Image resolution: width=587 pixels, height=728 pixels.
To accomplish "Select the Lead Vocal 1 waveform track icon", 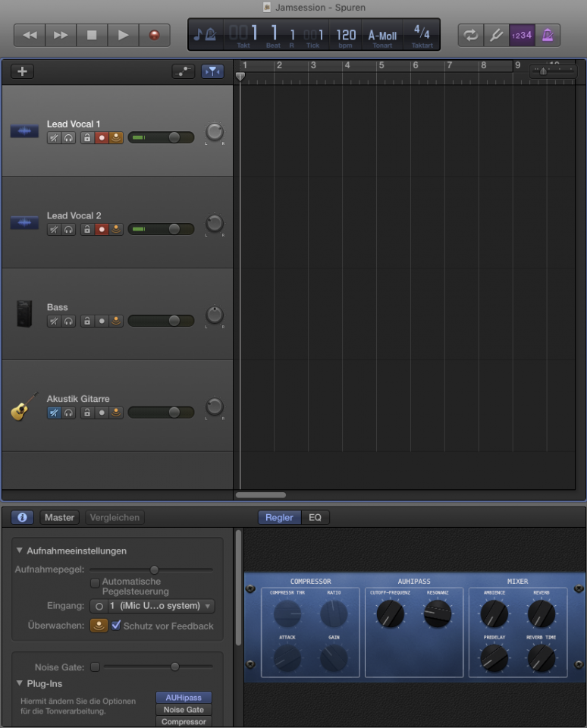I will click(24, 131).
